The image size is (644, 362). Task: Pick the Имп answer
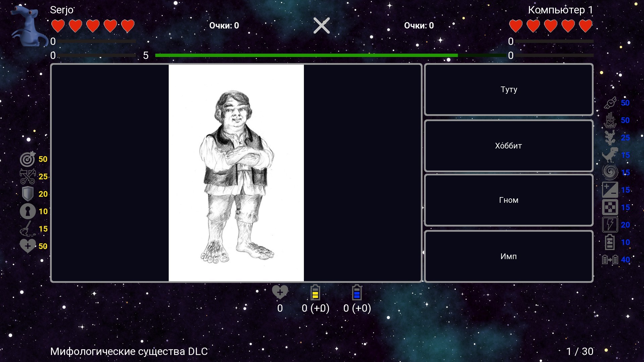(508, 256)
